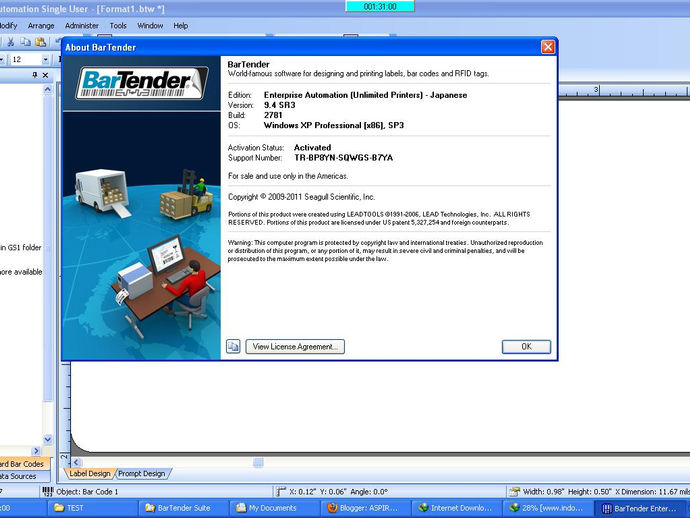
Task: Close the About BarTender dialog with the red X
Action: [548, 47]
